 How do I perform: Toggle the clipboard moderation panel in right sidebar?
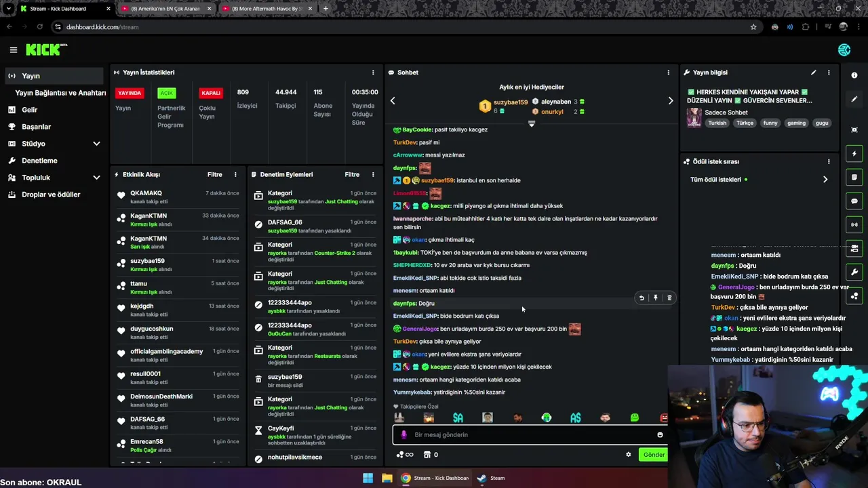[854, 178]
